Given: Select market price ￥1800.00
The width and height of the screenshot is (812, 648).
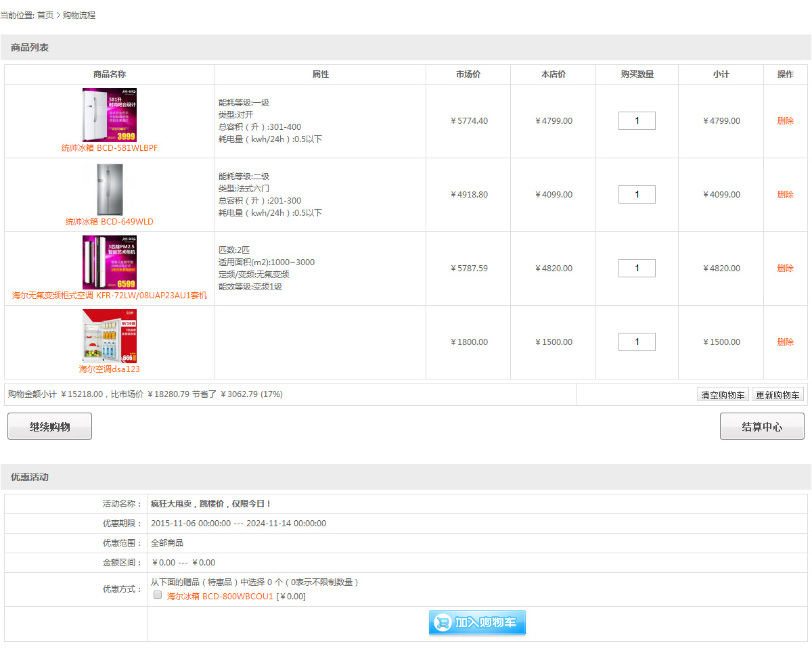Looking at the screenshot, I should (469, 342).
